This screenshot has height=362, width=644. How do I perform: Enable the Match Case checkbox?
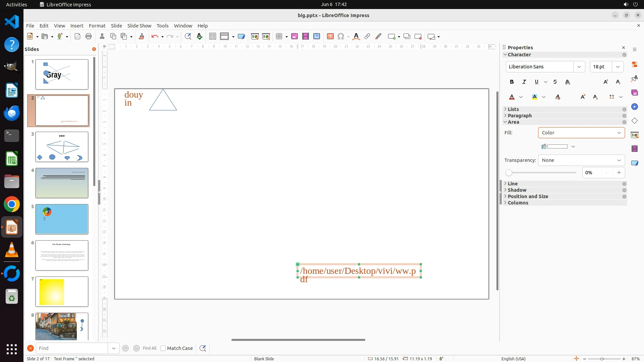coord(163,348)
